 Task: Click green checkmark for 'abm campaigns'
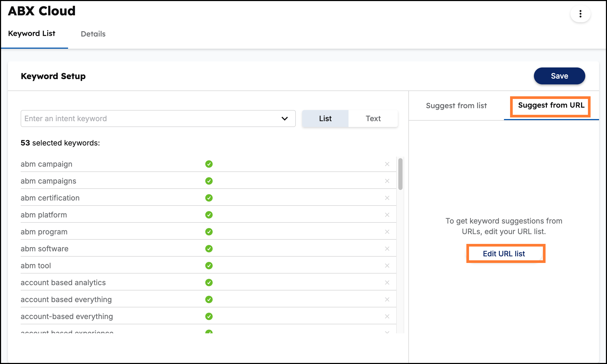[x=209, y=181]
